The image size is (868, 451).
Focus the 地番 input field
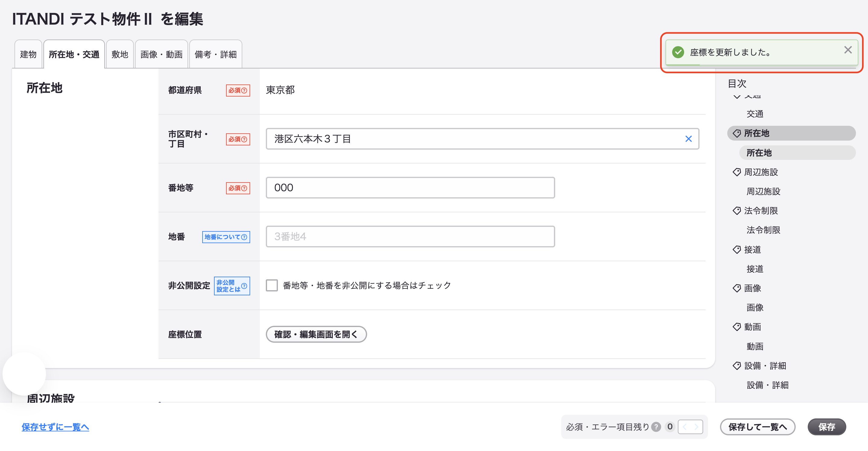pyautogui.click(x=410, y=237)
